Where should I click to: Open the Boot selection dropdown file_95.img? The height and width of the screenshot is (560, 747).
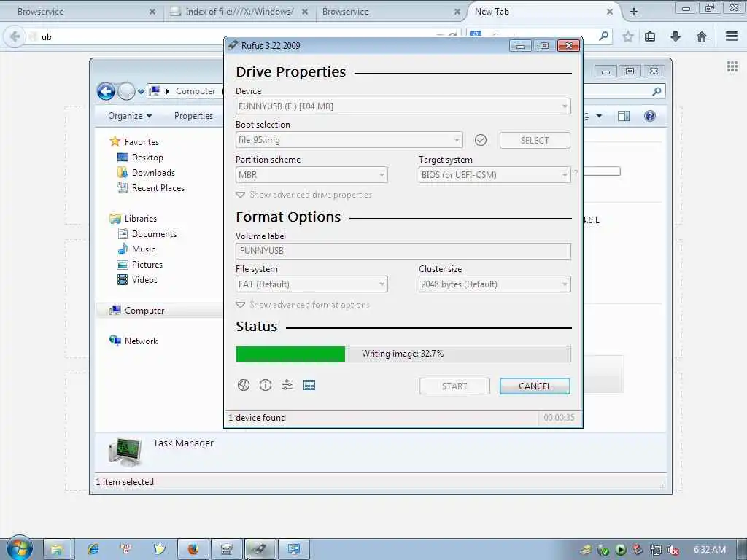coord(349,140)
